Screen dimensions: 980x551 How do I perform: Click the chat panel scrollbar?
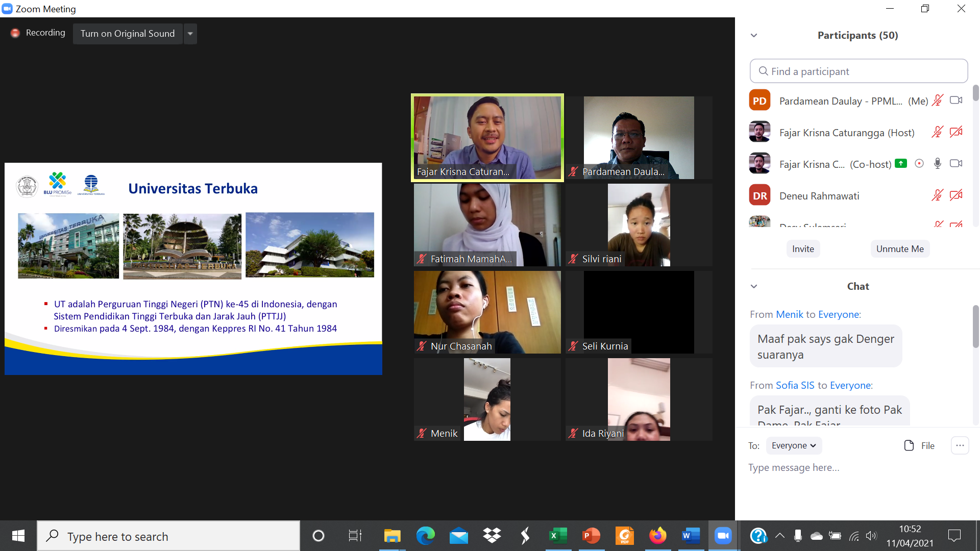[975, 327]
